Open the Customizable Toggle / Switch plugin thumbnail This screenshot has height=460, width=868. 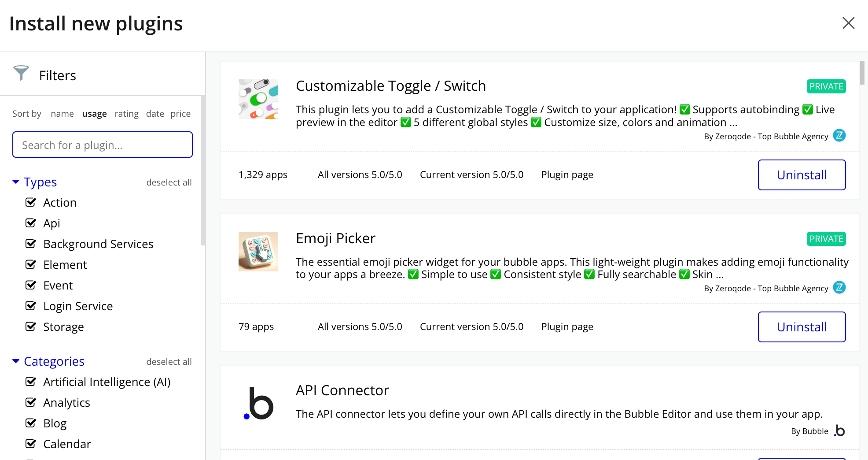[258, 99]
